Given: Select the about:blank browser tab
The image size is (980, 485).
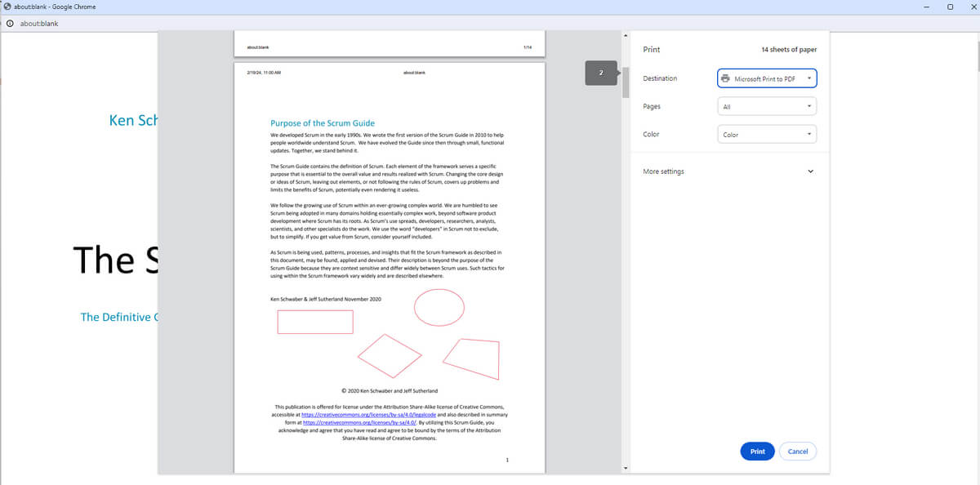Looking at the screenshot, I should pyautogui.click(x=49, y=7).
